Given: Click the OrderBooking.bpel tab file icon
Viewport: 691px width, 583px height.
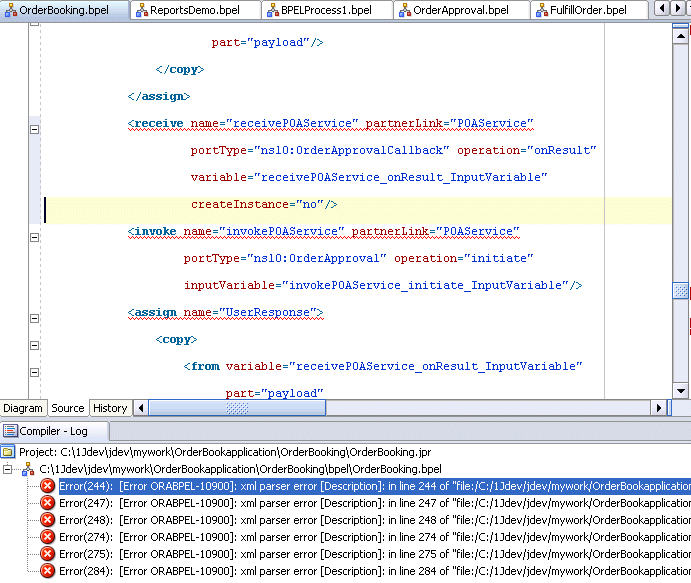Looking at the screenshot, I should pos(11,10).
